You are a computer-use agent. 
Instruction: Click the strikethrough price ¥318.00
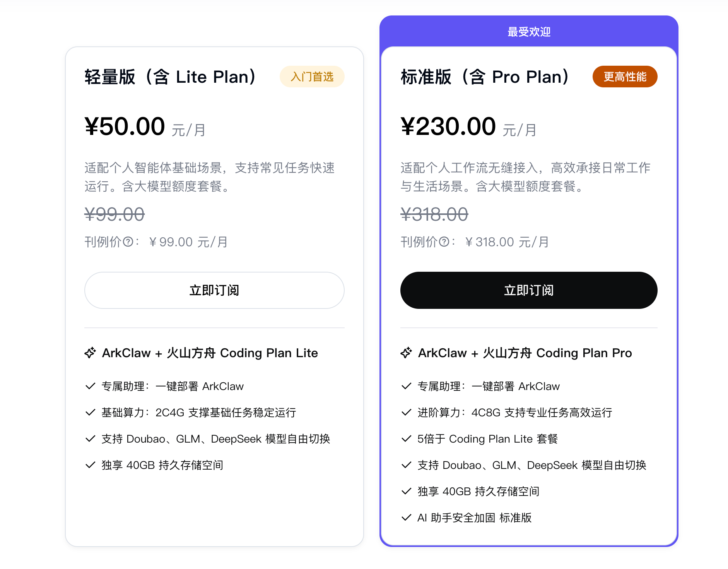pyautogui.click(x=434, y=214)
